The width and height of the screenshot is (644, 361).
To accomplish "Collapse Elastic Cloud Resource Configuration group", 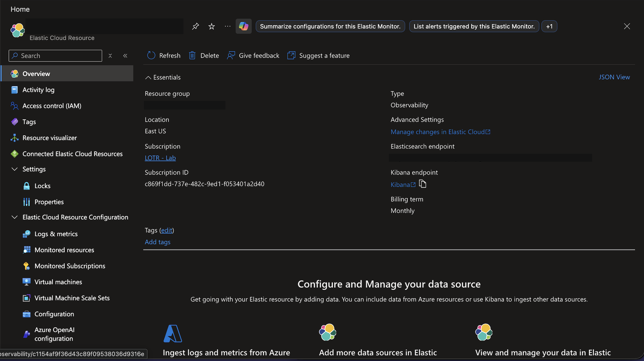I will (x=14, y=217).
